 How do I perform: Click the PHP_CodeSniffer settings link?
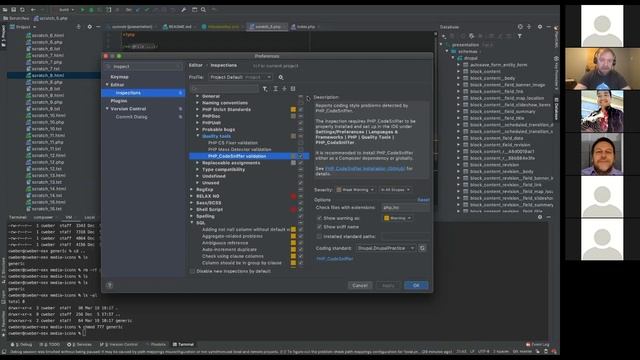point(335,259)
